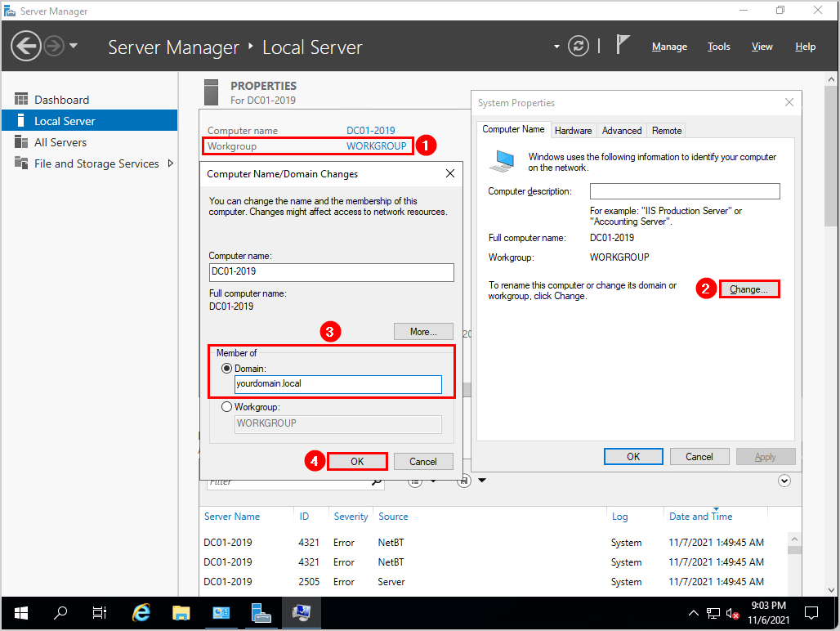Sort events by Date and Time column

[x=701, y=517]
